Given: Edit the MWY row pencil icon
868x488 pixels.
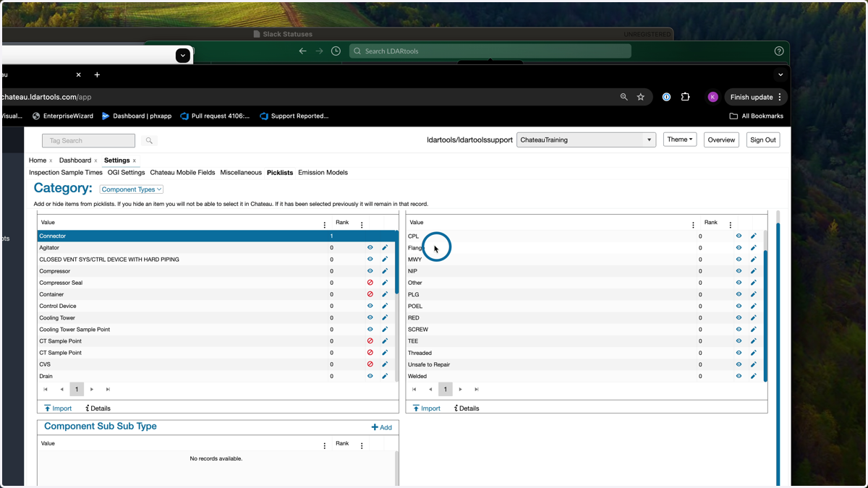Looking at the screenshot, I should pos(753,260).
